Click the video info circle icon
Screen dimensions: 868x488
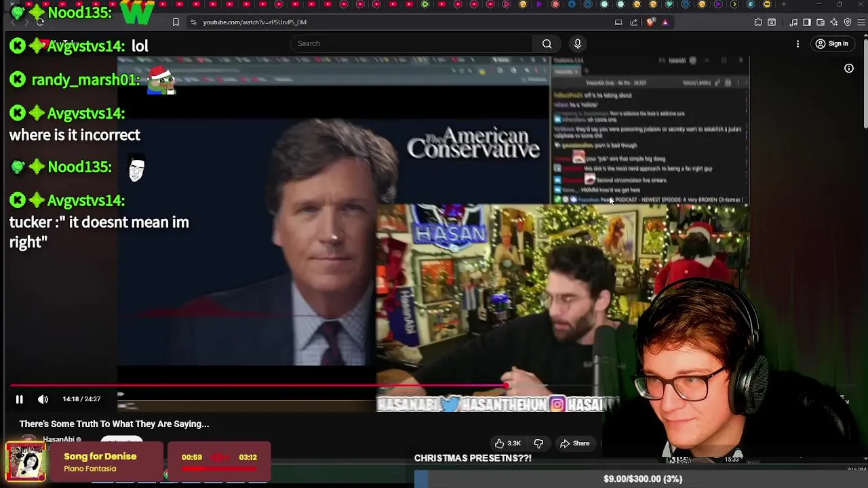tap(849, 68)
